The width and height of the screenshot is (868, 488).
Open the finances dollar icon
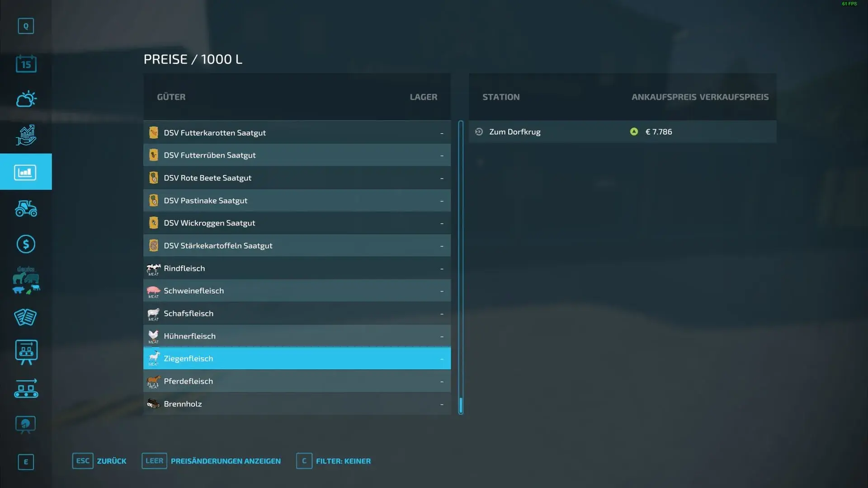pos(26,244)
